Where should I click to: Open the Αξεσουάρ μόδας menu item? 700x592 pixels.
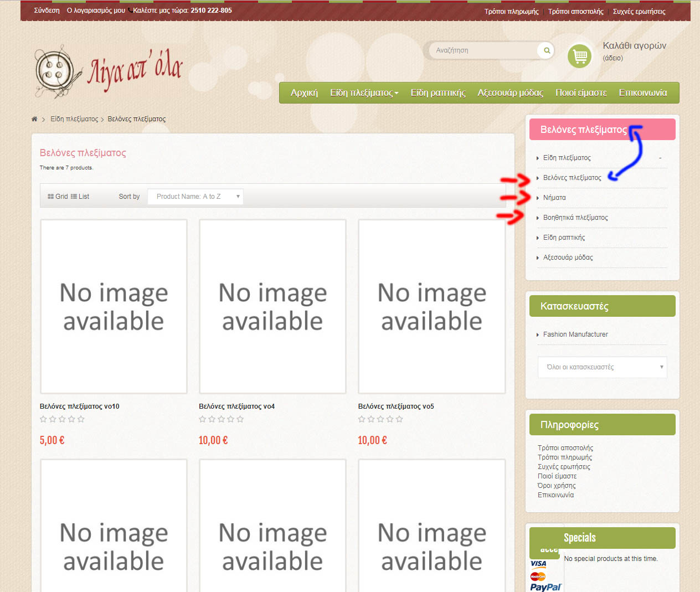click(511, 93)
